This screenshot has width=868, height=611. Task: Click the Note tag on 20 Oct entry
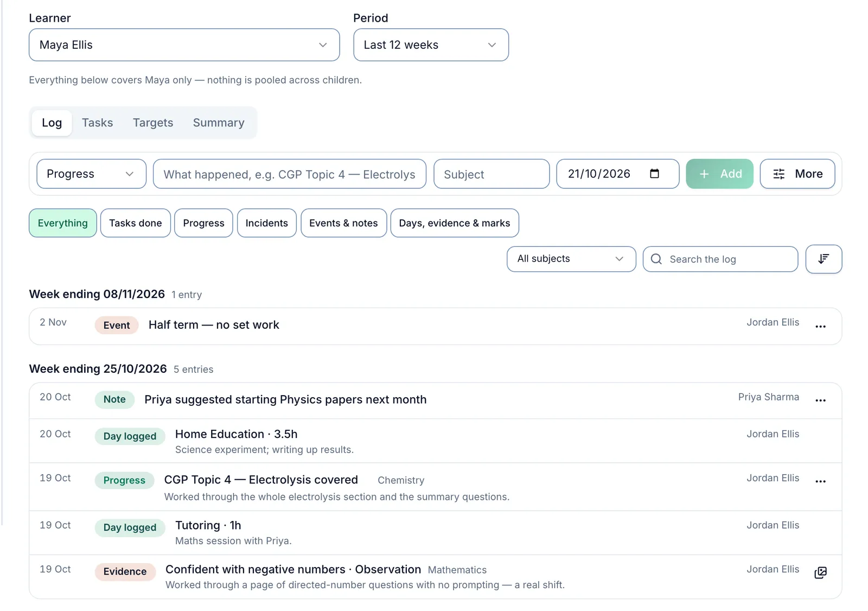(114, 399)
